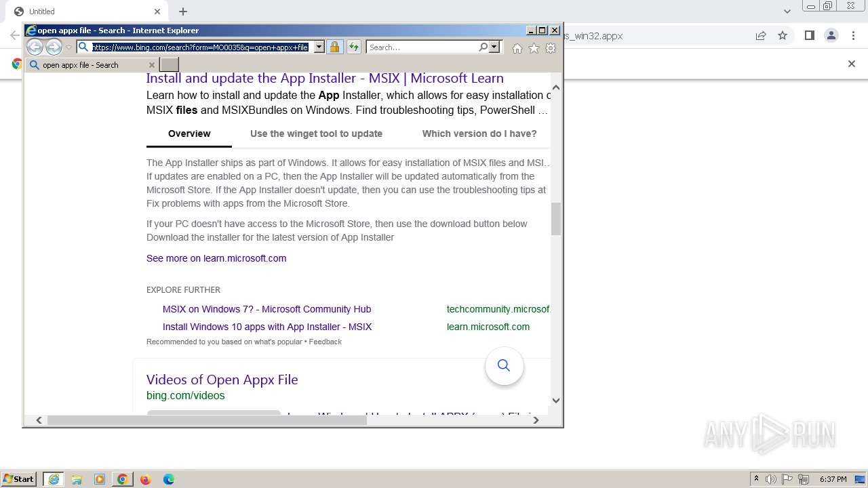Open IE search provider dropdown

494,47
